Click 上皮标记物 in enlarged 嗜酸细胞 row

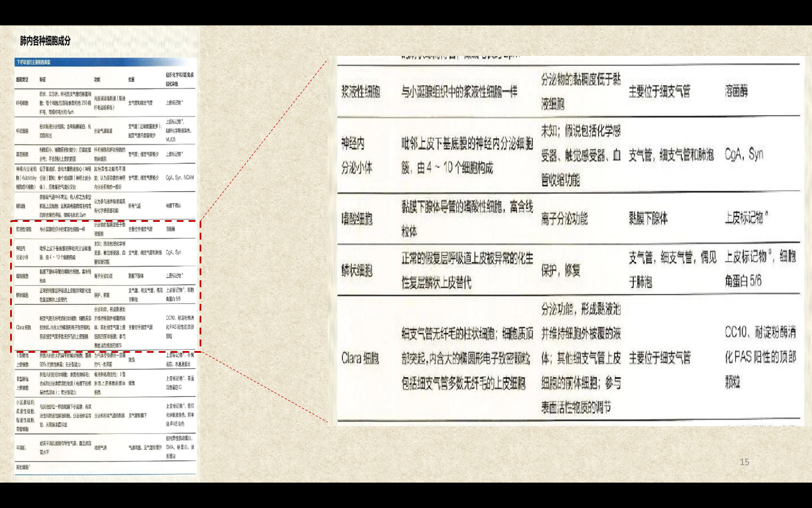746,218
